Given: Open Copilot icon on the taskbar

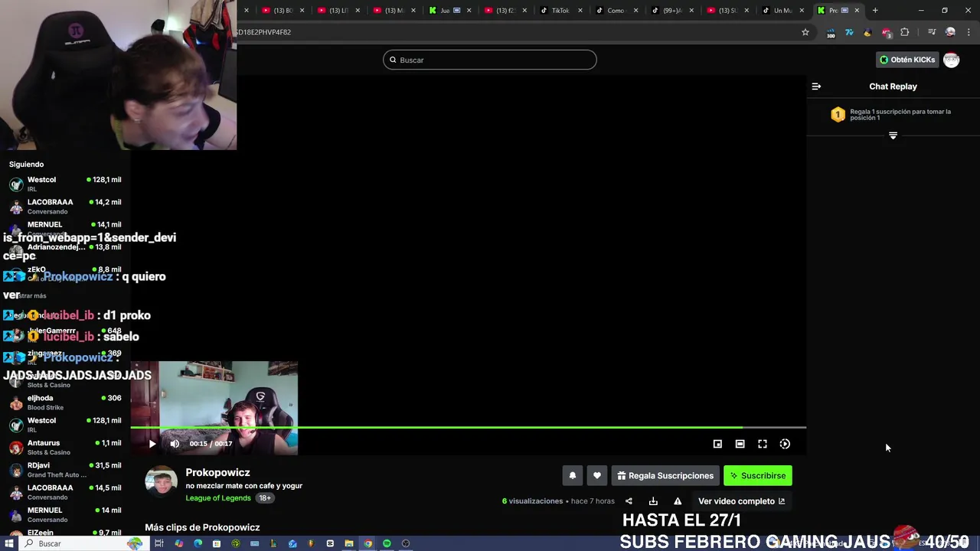Looking at the screenshot, I should tap(178, 543).
